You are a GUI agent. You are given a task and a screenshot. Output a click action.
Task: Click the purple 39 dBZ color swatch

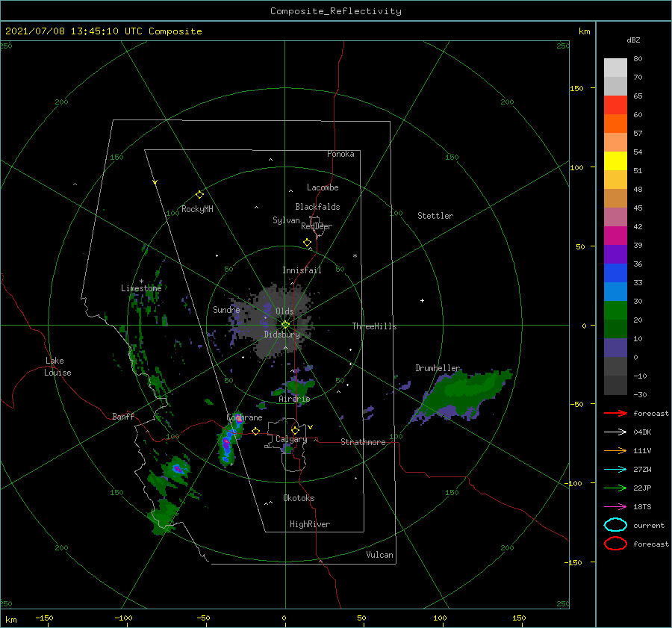pos(615,254)
